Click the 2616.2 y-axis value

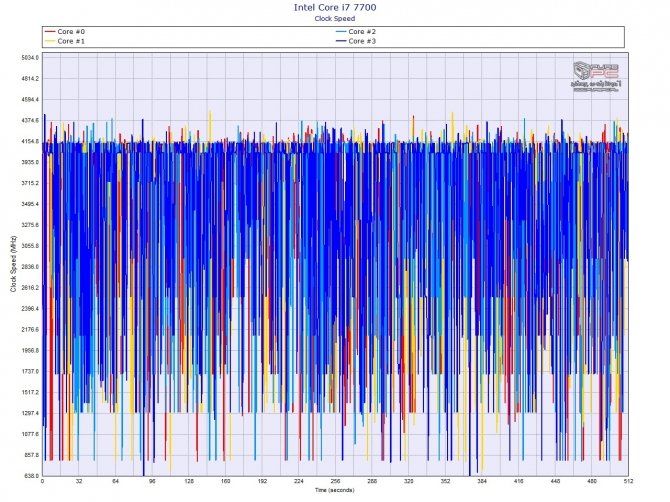(x=30, y=288)
